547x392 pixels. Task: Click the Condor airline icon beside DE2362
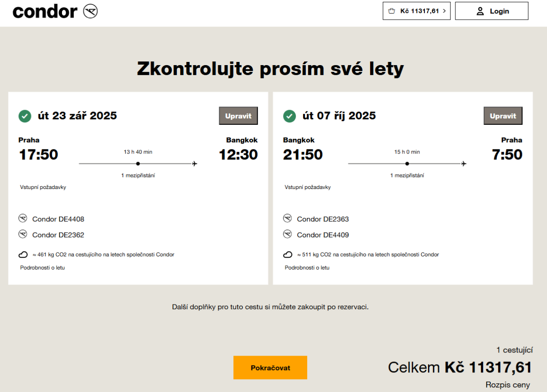click(23, 234)
